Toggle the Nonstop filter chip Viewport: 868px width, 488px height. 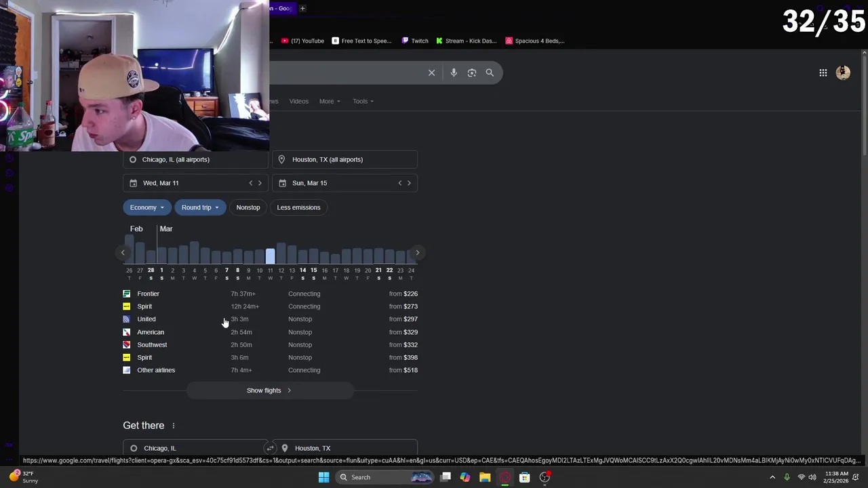click(248, 207)
